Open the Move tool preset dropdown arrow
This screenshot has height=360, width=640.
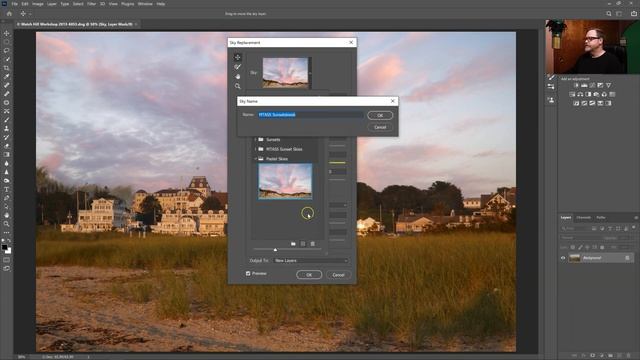click(x=30, y=14)
